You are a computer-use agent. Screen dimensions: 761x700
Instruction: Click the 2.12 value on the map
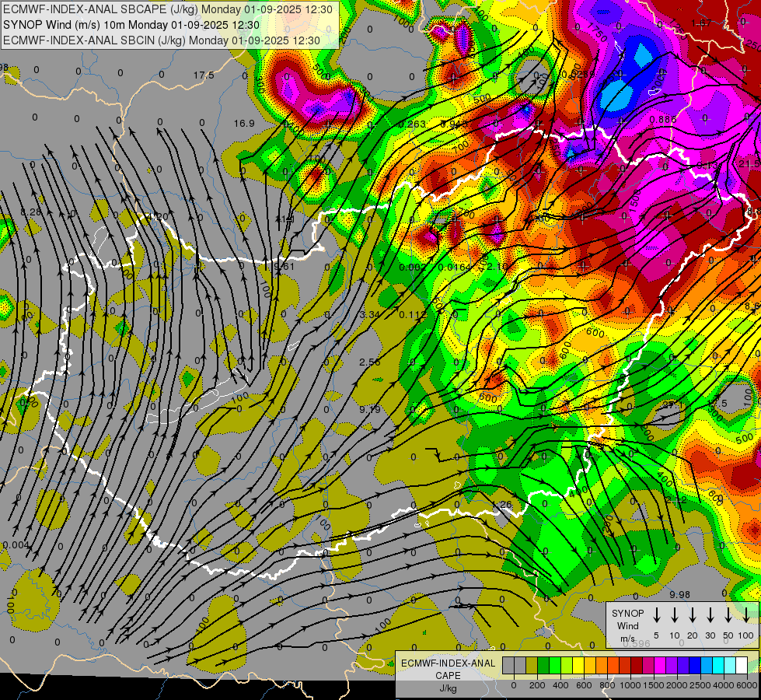coord(676,499)
